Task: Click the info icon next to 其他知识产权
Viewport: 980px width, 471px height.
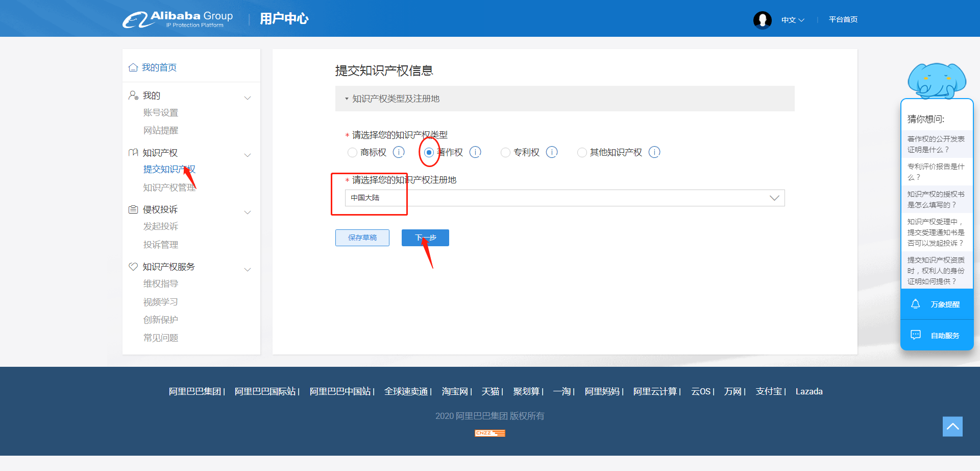Action: 654,152
